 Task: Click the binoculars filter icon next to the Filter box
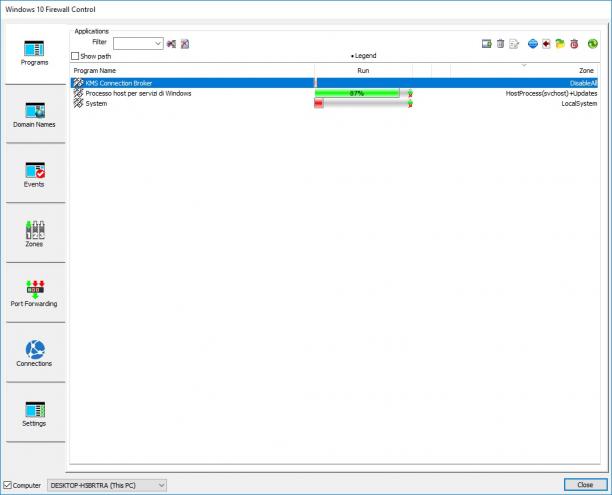(171, 44)
